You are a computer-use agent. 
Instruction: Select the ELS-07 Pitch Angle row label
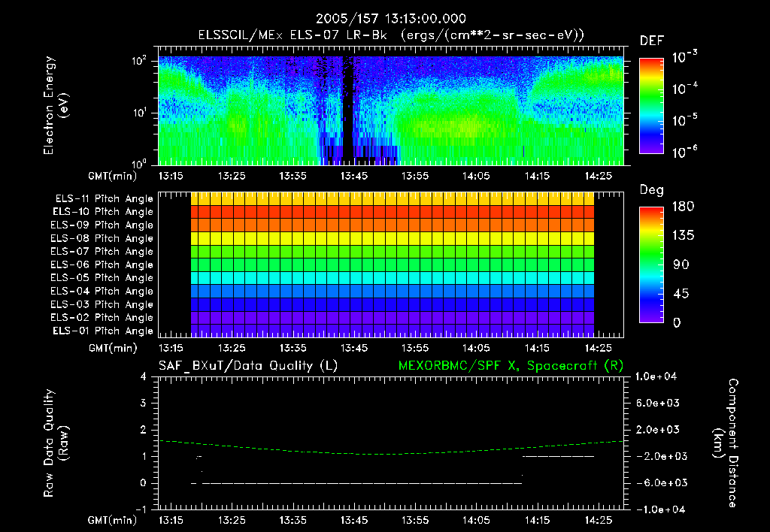(x=102, y=251)
